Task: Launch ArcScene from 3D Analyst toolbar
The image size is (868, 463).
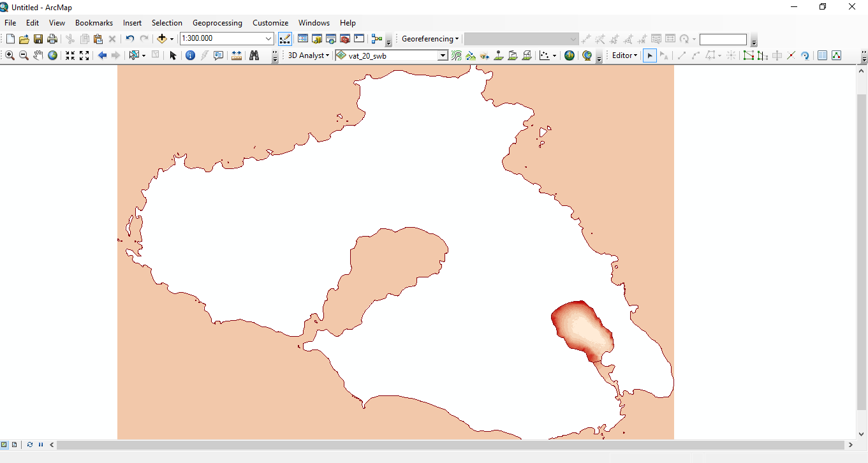Action: [570, 55]
